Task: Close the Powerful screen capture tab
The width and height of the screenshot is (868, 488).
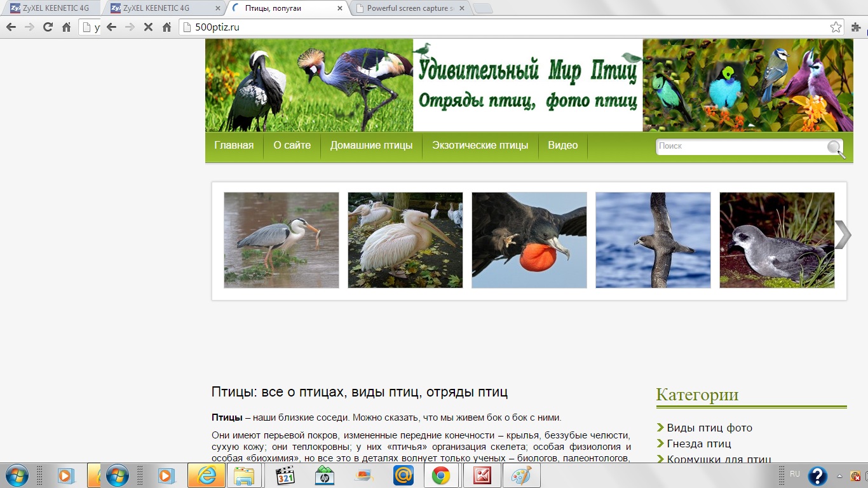Action: (462, 8)
